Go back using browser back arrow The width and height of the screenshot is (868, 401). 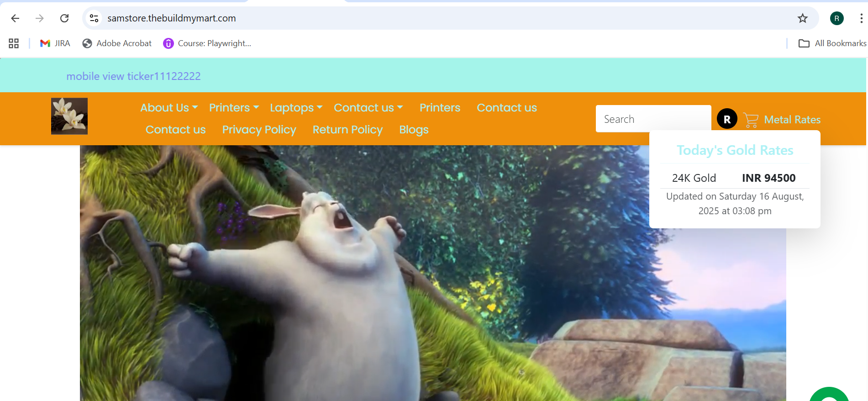pyautogui.click(x=15, y=18)
